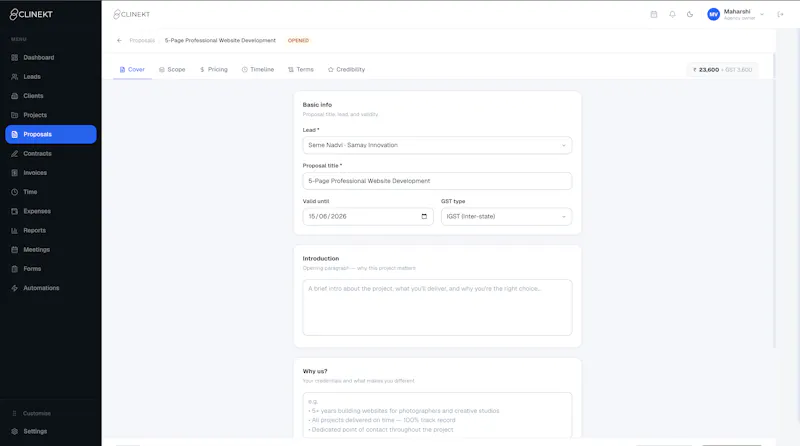The width and height of the screenshot is (800, 446).
Task: Open the Contracts pen icon
Action: [x=14, y=154]
